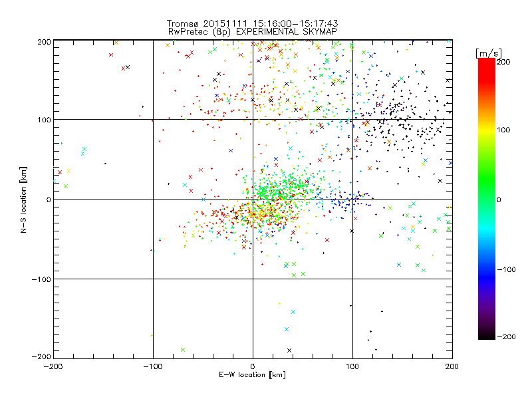Viewport: 532px width, 399px height.
Task: Pick the N-S axis tick label 0
Action: (48, 199)
